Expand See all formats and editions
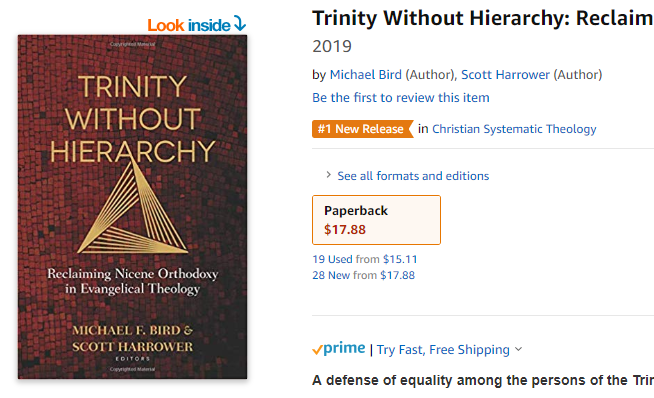 pos(413,176)
